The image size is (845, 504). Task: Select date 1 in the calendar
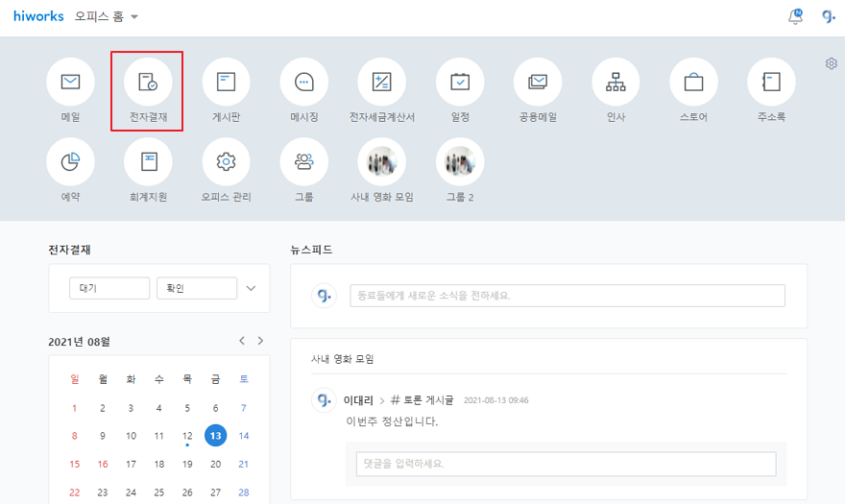point(74,408)
